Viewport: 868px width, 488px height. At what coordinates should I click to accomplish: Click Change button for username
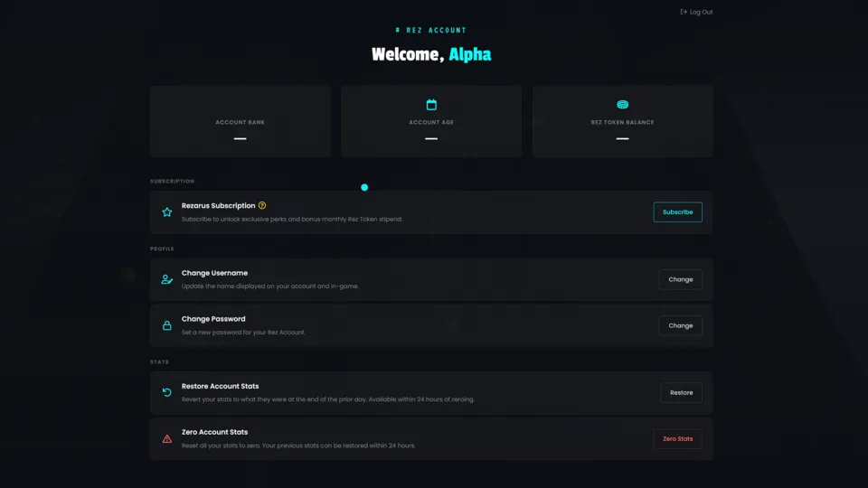coord(680,279)
